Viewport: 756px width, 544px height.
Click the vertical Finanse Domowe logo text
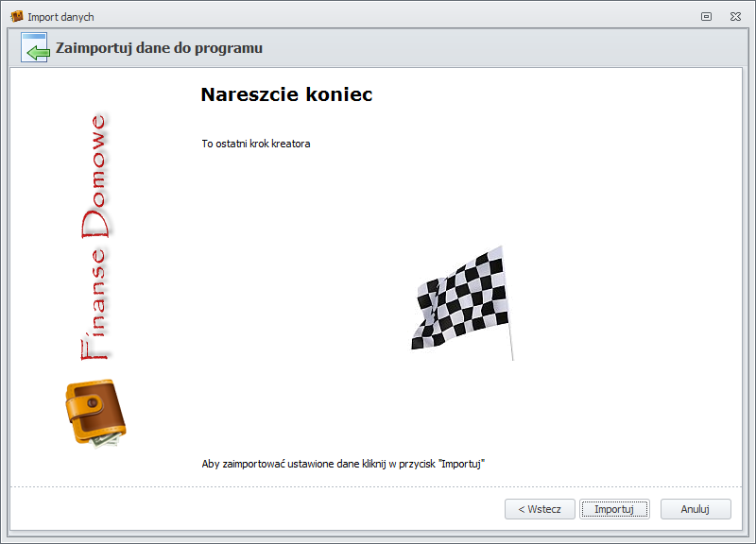(95, 236)
